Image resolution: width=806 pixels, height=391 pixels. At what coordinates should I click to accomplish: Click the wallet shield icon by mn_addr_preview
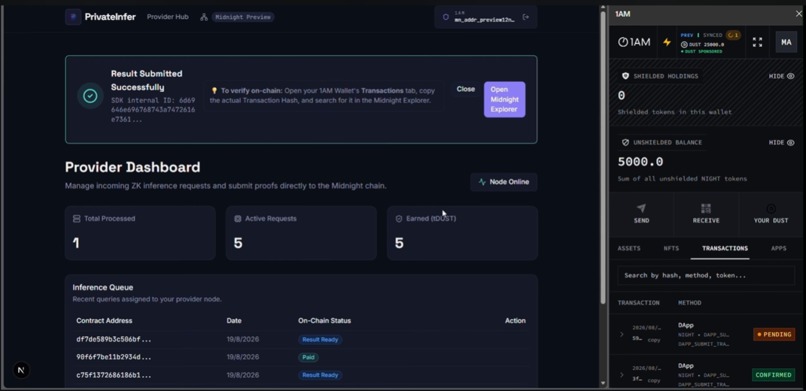(x=446, y=17)
